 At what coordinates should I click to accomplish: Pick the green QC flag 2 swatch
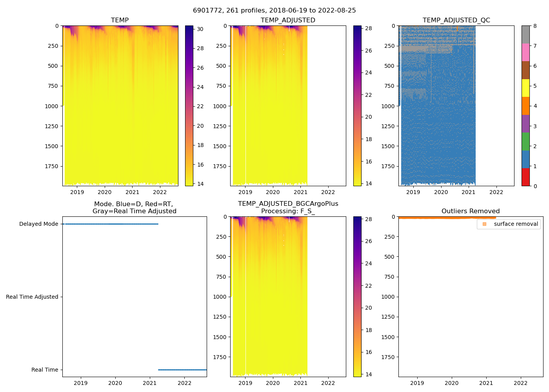(525, 142)
